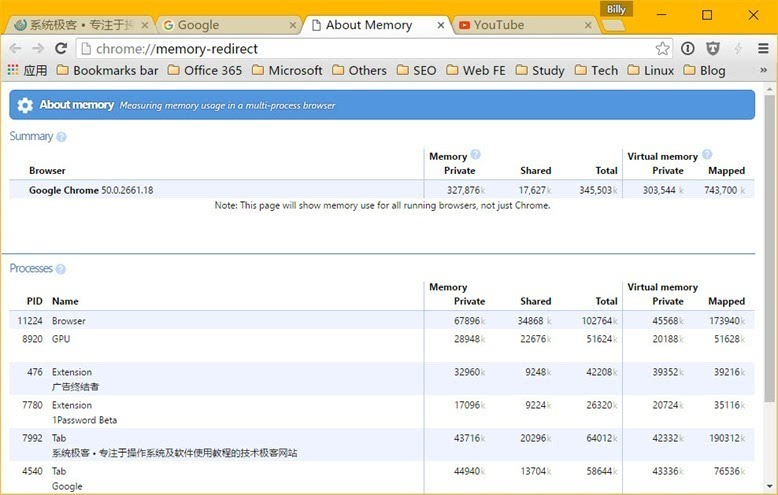The image size is (778, 495).
Task: Open the ad blocker shield extension icon
Action: (x=713, y=48)
